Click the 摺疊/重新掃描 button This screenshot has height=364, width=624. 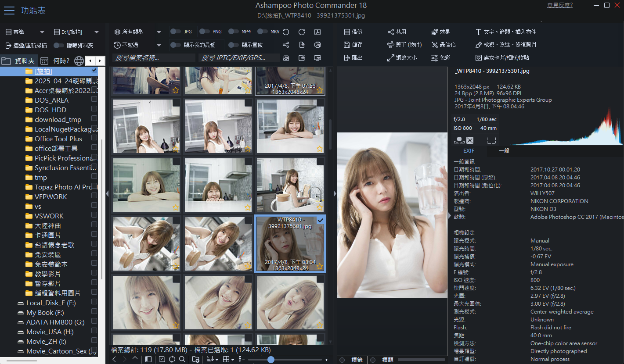(x=26, y=45)
